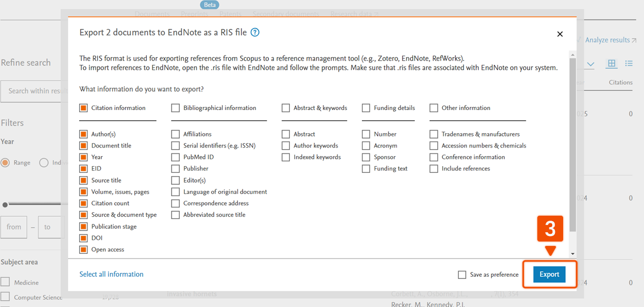This screenshot has width=644, height=307.
Task: Check Tradenames & manufacturers checkbox
Action: (x=434, y=134)
